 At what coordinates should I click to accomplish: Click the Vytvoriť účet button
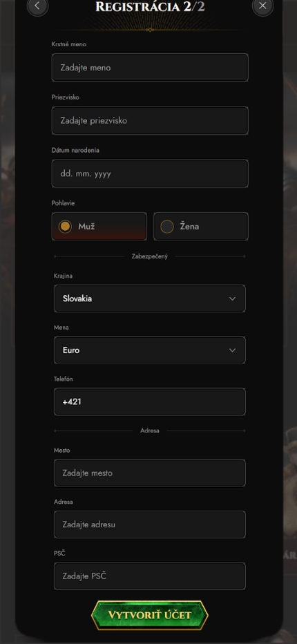point(149,615)
